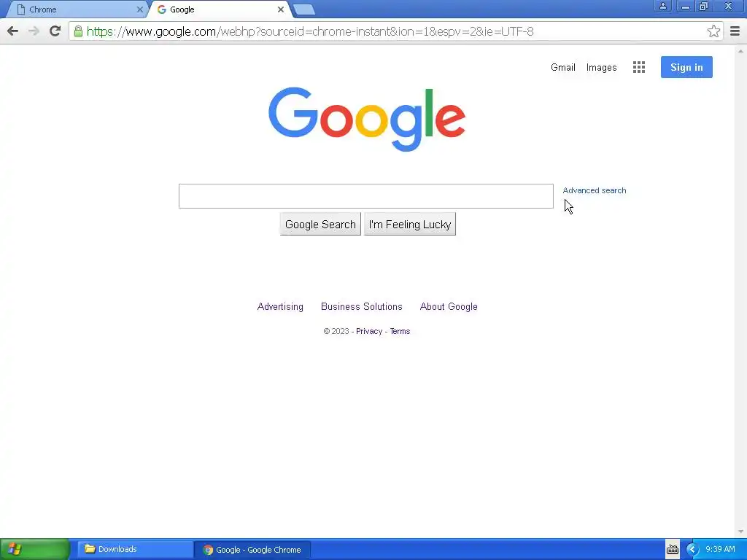
Task: Click I'm Feeling Lucky button
Action: (410, 225)
